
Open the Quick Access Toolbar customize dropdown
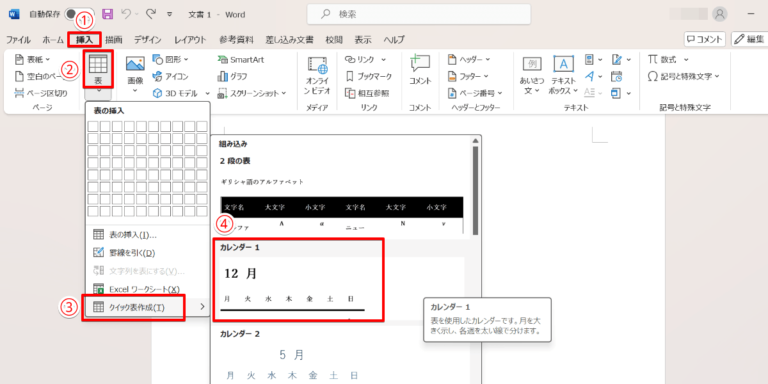(170, 15)
